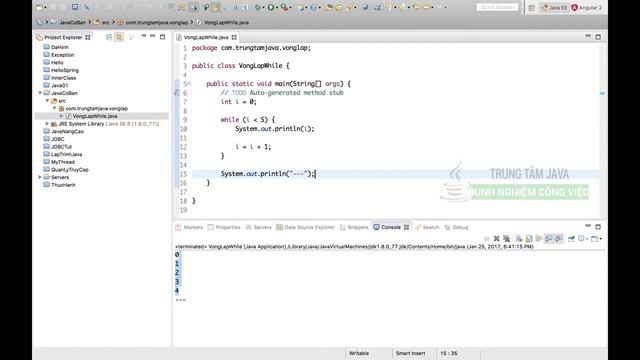Click the Quick Access search field

tap(497, 7)
